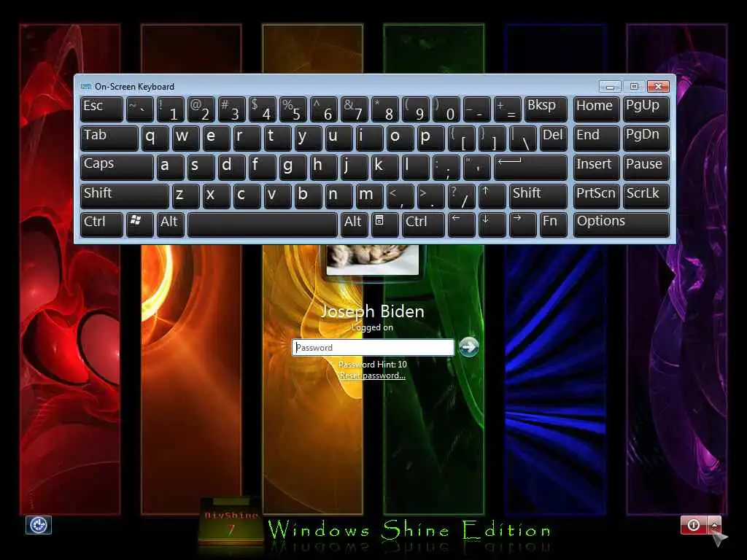Click the Windows logo key on keyboard
This screenshot has width=747, height=560.
pyautogui.click(x=139, y=225)
